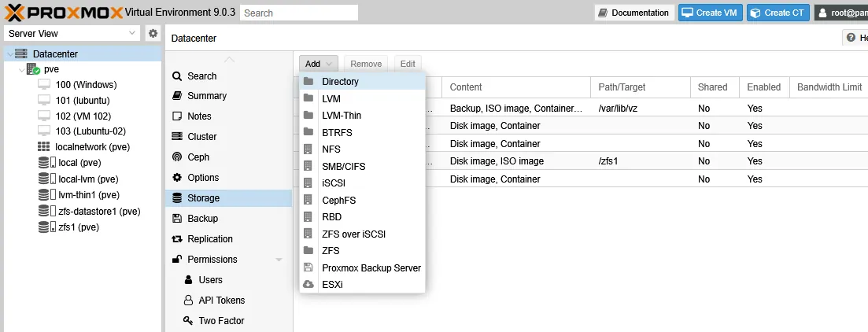Click the pve node icon
Image resolution: width=868 pixels, height=332 pixels.
tap(33, 69)
